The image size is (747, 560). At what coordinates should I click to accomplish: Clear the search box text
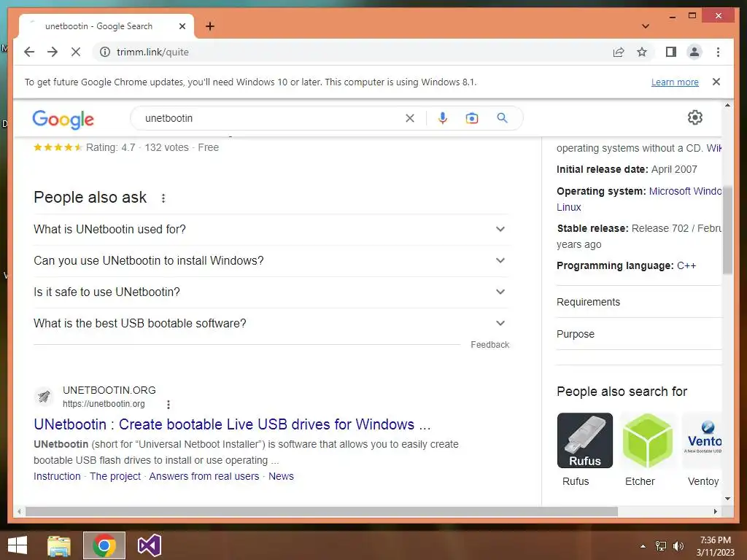[x=410, y=118]
